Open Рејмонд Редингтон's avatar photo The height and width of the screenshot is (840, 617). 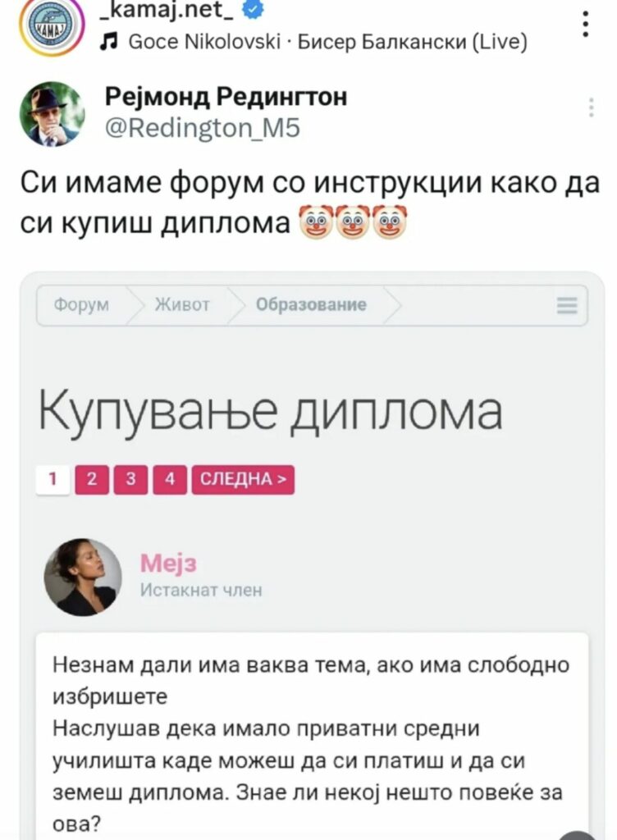point(52,113)
